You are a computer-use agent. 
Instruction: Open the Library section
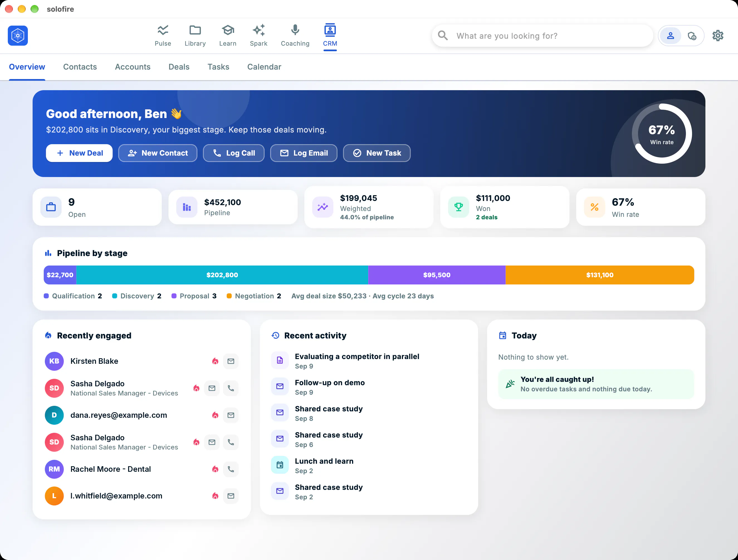[195, 35]
